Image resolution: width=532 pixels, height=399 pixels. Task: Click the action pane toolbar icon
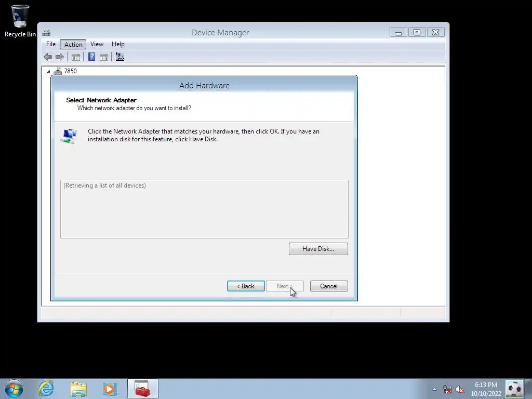pos(104,57)
